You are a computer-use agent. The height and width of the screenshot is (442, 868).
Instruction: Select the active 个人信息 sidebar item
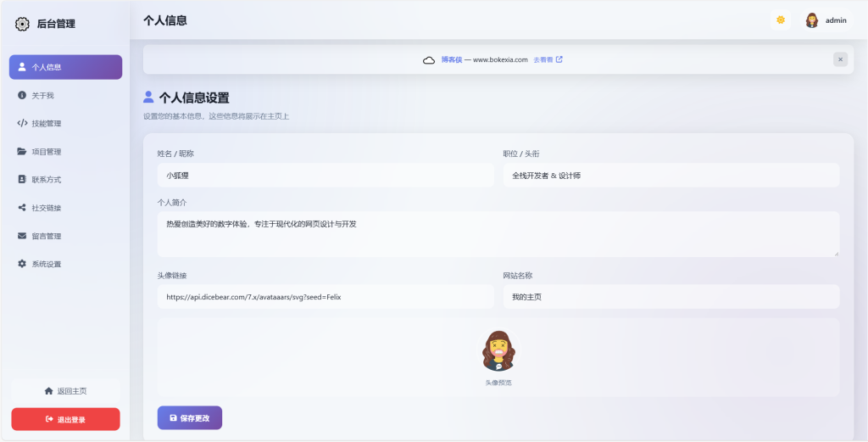coord(65,67)
